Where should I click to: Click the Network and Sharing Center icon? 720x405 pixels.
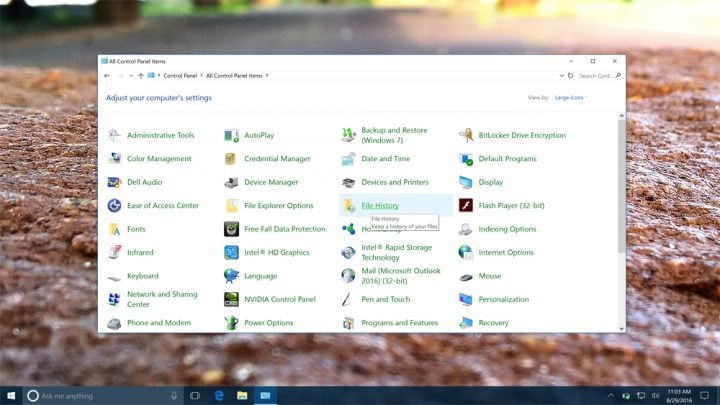(114, 299)
